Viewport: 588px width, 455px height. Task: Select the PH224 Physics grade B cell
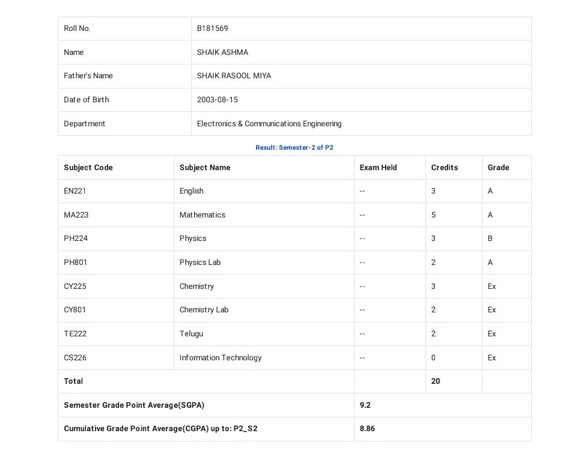[x=507, y=239]
